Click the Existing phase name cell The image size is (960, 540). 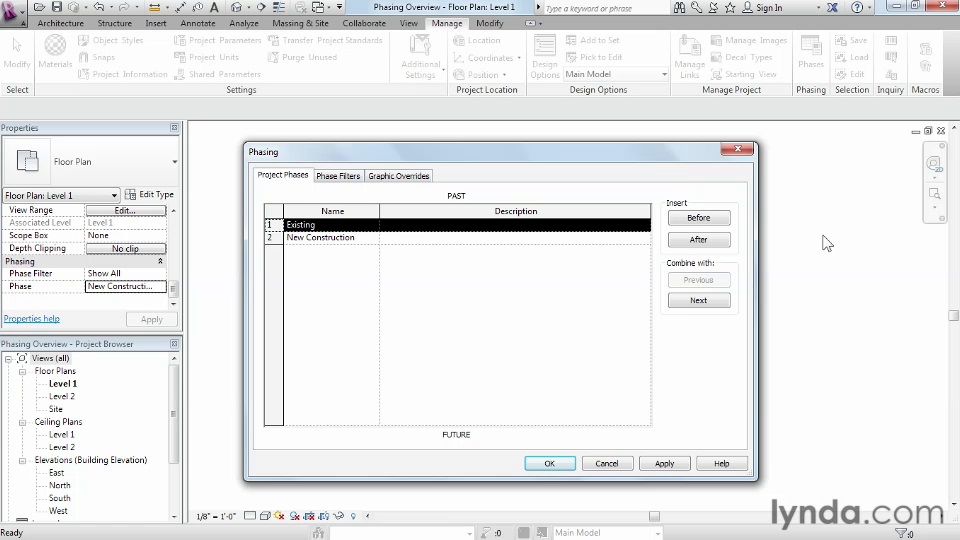coord(331,225)
